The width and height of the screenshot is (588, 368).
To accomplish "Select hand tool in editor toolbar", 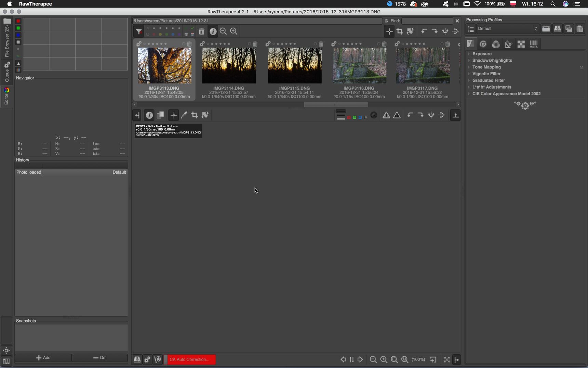I will point(174,115).
